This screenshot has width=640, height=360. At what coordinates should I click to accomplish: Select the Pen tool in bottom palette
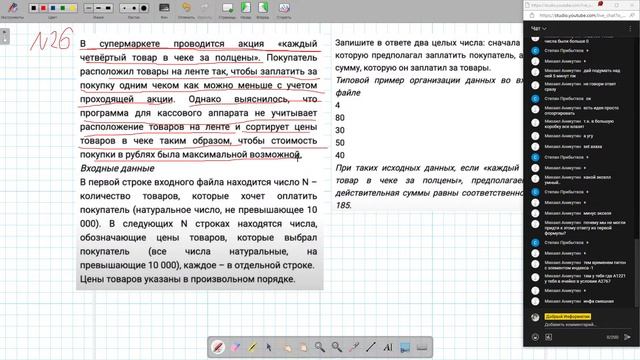click(218, 347)
